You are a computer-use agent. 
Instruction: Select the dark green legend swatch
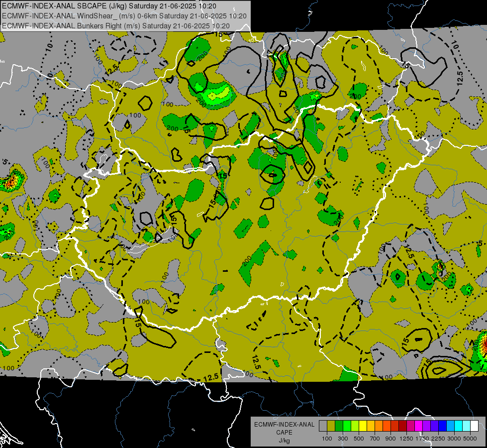tap(339, 426)
